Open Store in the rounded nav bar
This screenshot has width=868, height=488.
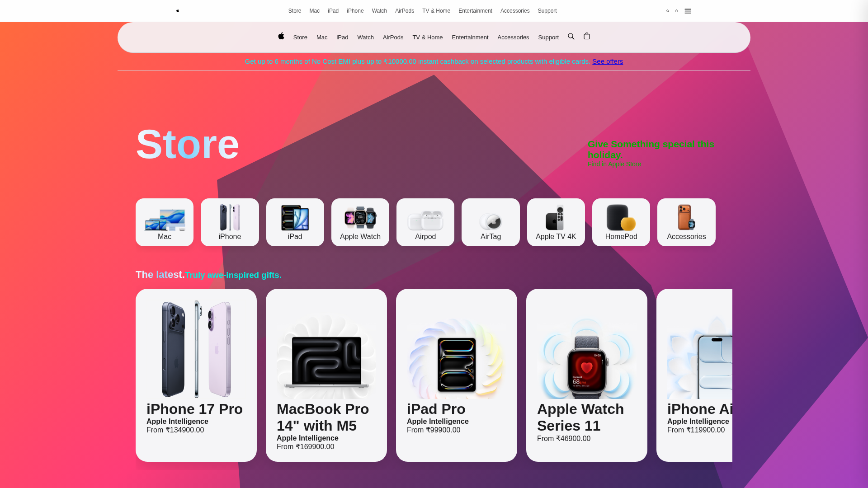pos(300,38)
